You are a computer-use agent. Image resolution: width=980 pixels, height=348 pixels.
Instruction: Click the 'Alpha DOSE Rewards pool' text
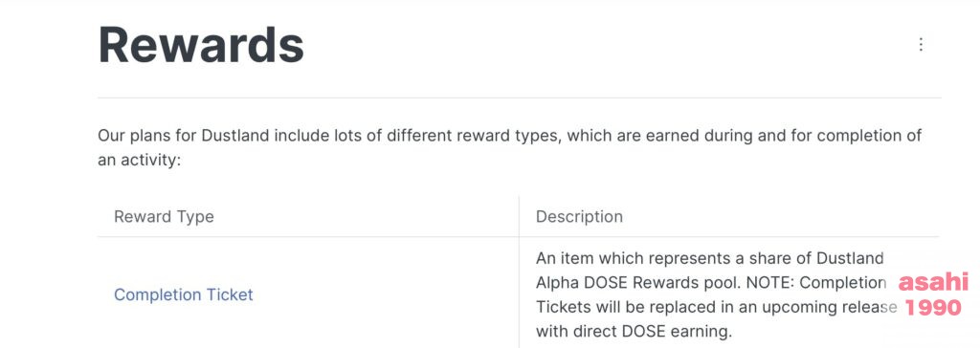point(635,283)
